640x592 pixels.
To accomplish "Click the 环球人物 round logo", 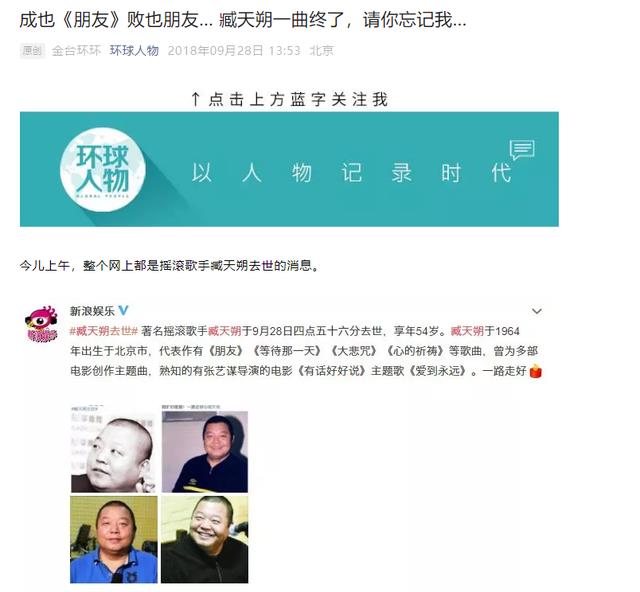I will click(x=102, y=169).
